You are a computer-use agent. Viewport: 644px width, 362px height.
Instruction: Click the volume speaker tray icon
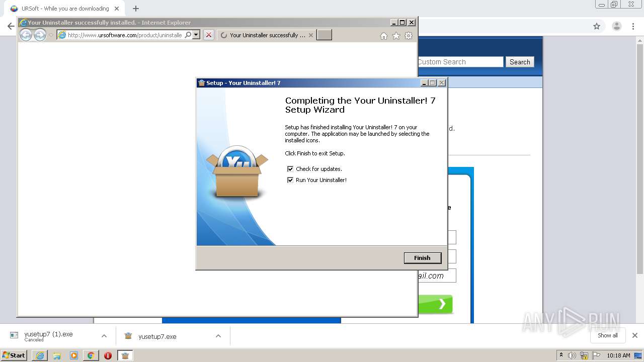tap(572, 355)
